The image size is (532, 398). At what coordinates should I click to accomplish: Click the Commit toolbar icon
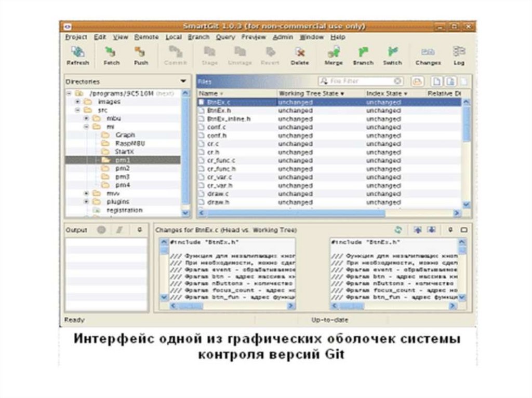point(176,56)
